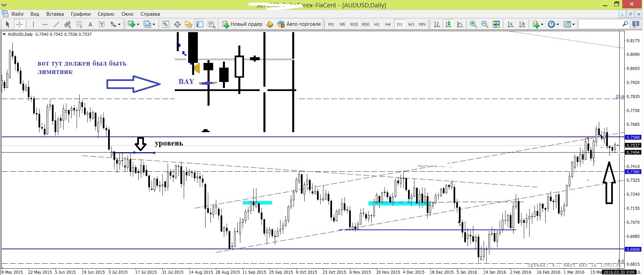Select the trendline drawing tool
The width and height of the screenshot is (644, 275).
tap(56, 24)
